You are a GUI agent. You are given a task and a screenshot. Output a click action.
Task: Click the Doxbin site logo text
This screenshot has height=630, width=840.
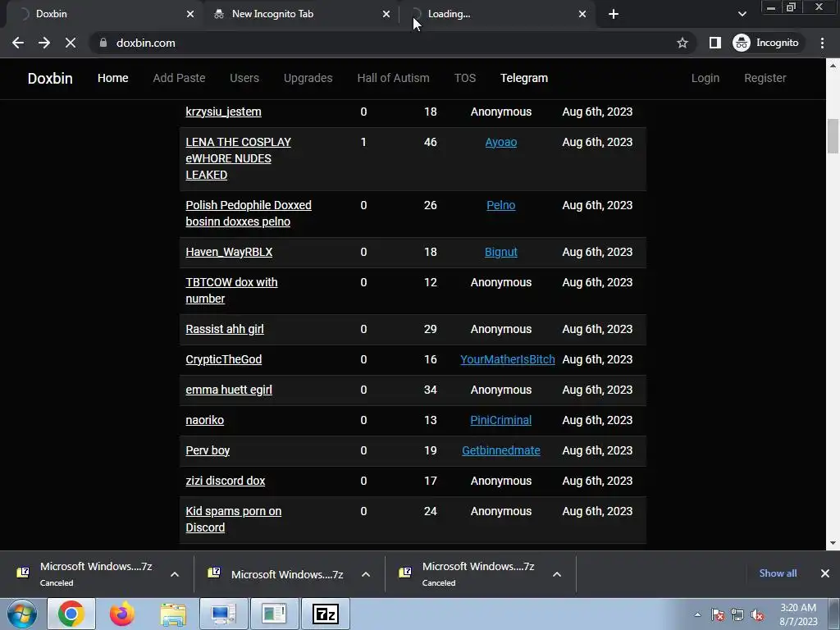point(50,78)
